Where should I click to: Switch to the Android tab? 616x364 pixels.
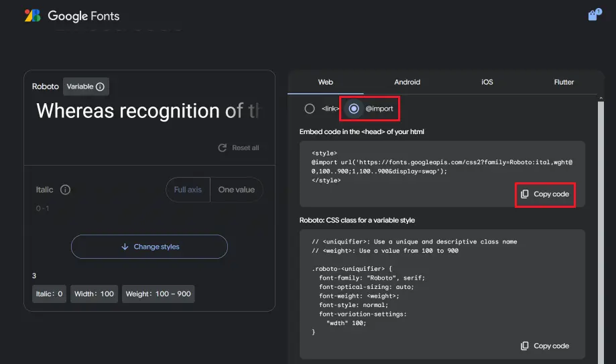coord(407,82)
